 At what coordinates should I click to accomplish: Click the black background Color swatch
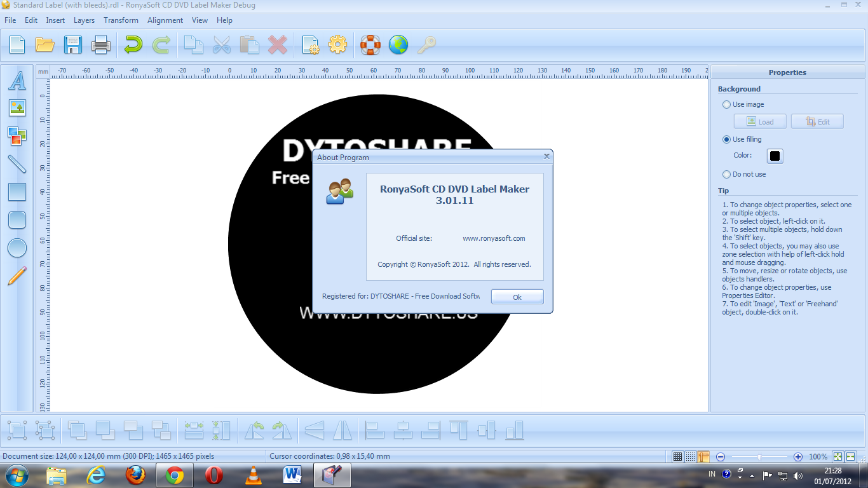[775, 156]
